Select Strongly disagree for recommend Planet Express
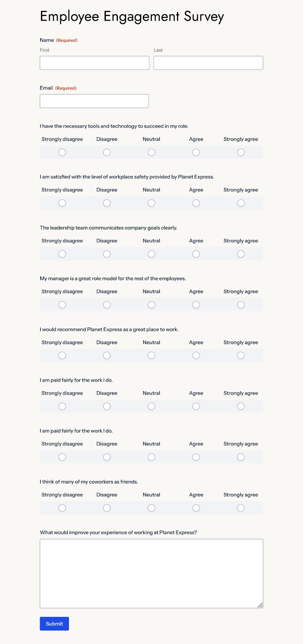 tap(62, 355)
